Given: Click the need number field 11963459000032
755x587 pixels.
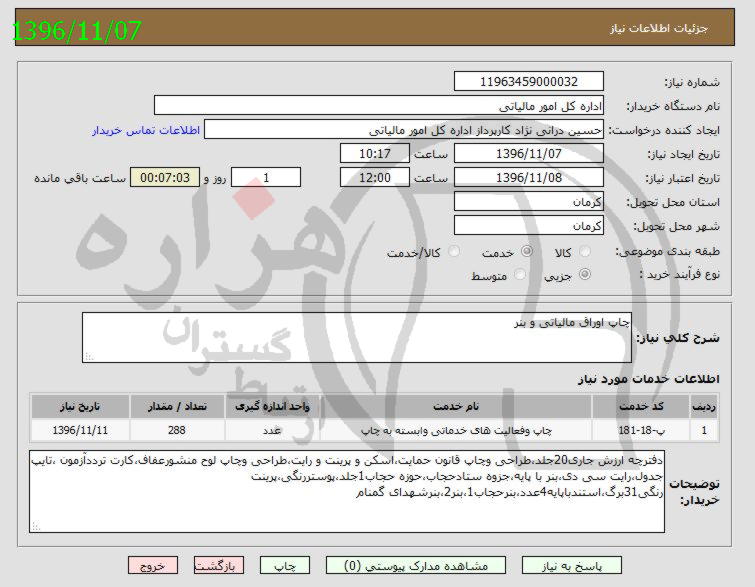Looking at the screenshot, I should (529, 81).
